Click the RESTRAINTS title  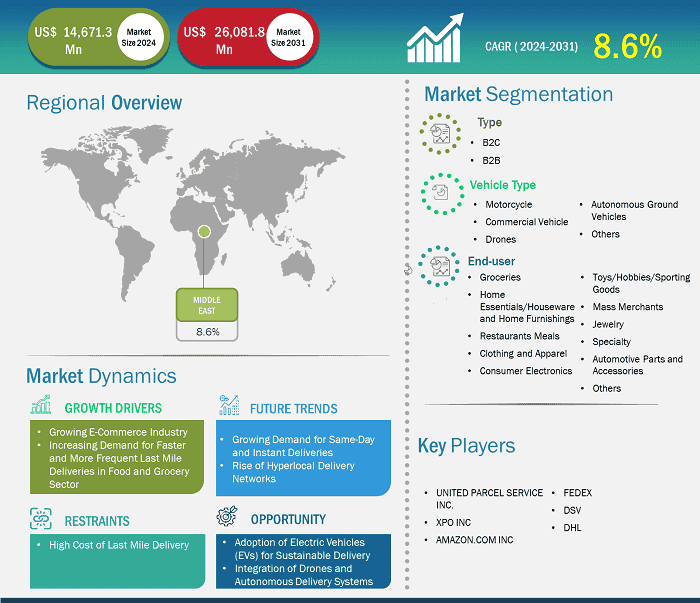pos(97,521)
